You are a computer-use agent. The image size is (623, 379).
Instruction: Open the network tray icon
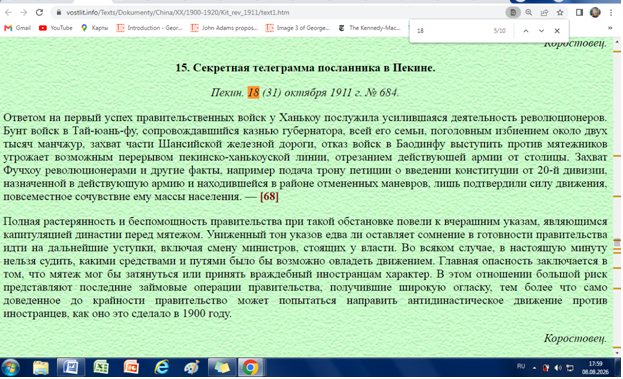570,368
